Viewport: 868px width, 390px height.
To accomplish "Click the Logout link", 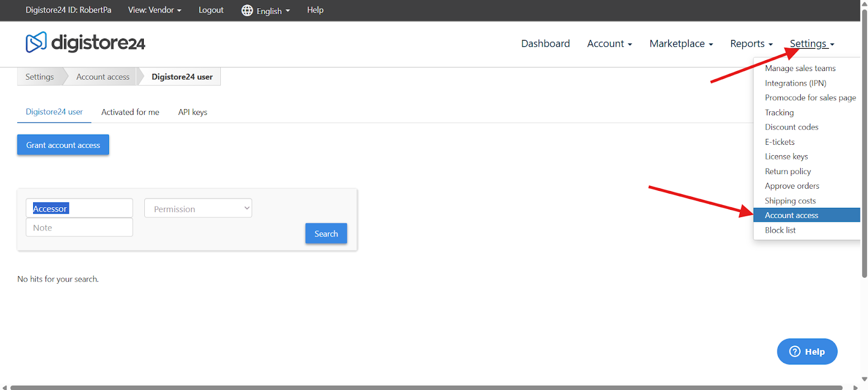I will [211, 10].
